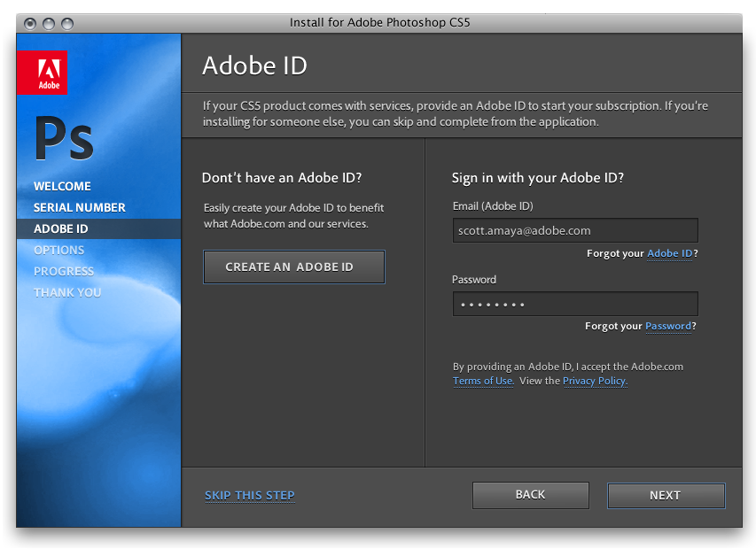Click the Skip This Step link

[x=249, y=495]
